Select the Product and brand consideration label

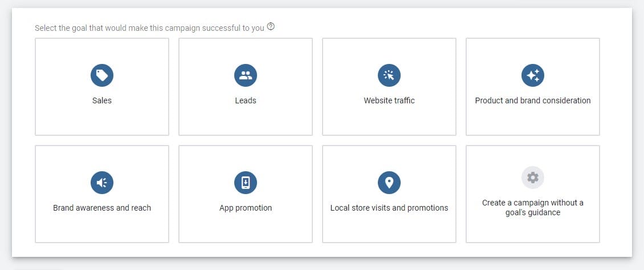pos(533,100)
